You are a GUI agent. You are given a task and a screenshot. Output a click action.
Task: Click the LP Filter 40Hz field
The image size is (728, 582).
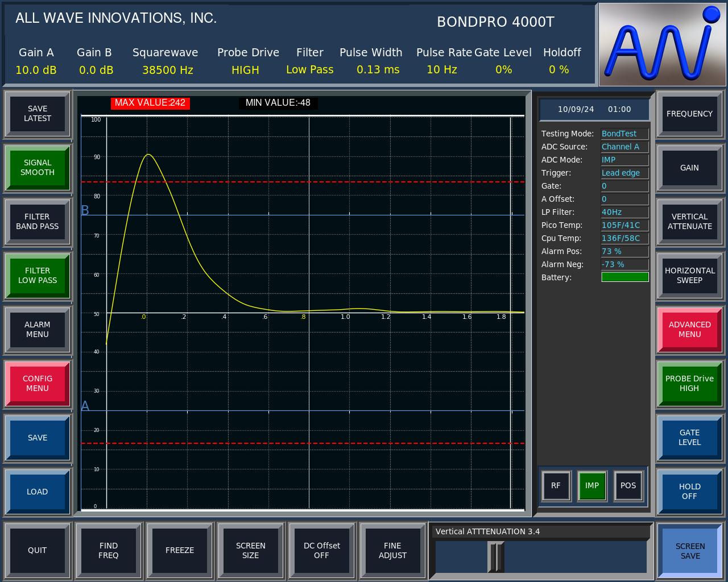pyautogui.click(x=624, y=213)
